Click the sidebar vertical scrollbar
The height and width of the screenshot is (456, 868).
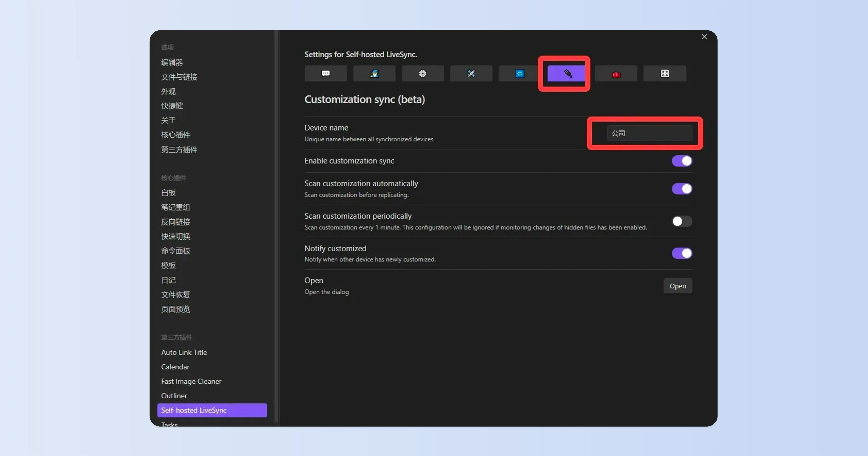pos(276,227)
